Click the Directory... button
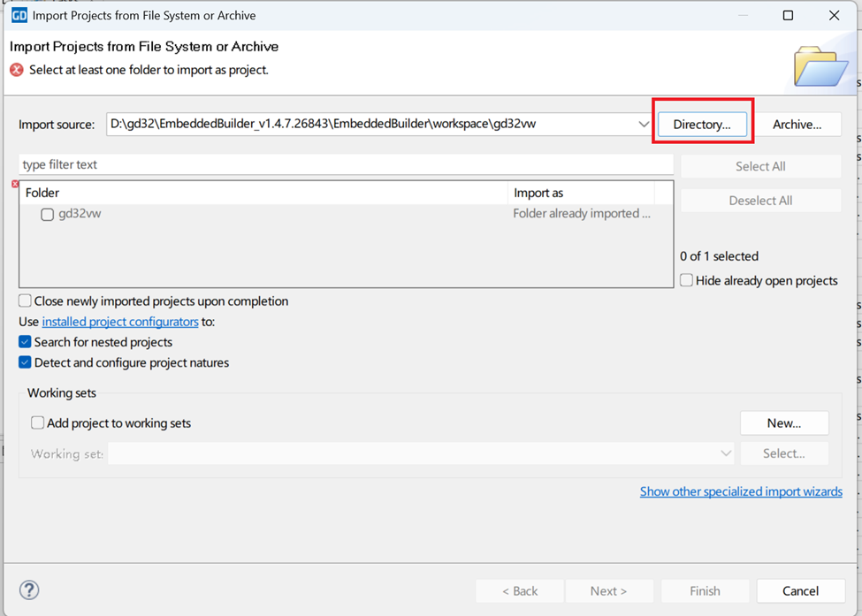The image size is (862, 616). (702, 125)
